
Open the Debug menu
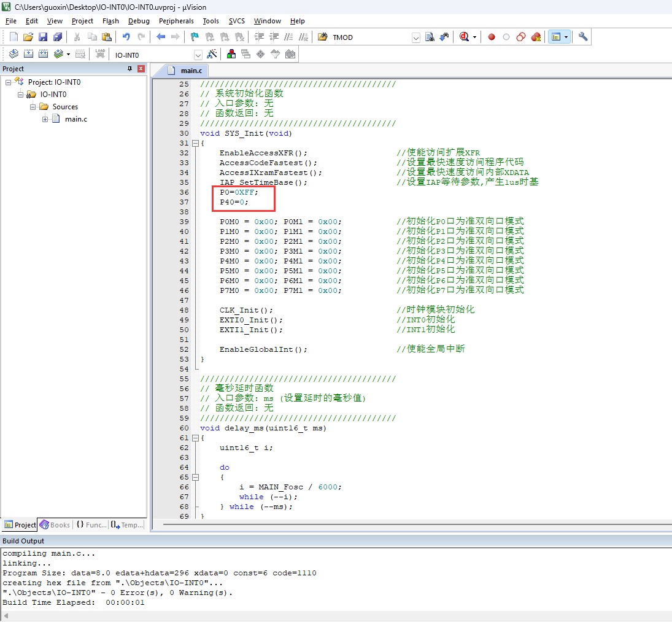[x=139, y=21]
